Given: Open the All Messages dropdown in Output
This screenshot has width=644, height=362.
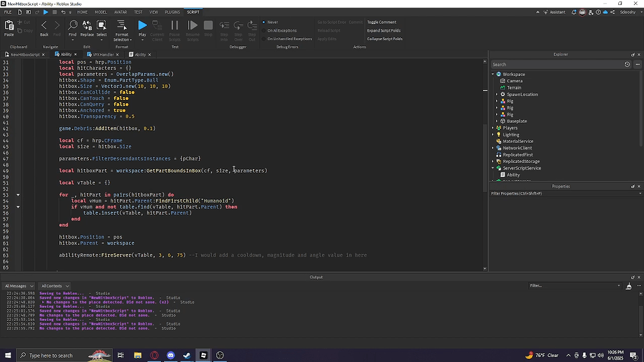Looking at the screenshot, I should [19, 285].
